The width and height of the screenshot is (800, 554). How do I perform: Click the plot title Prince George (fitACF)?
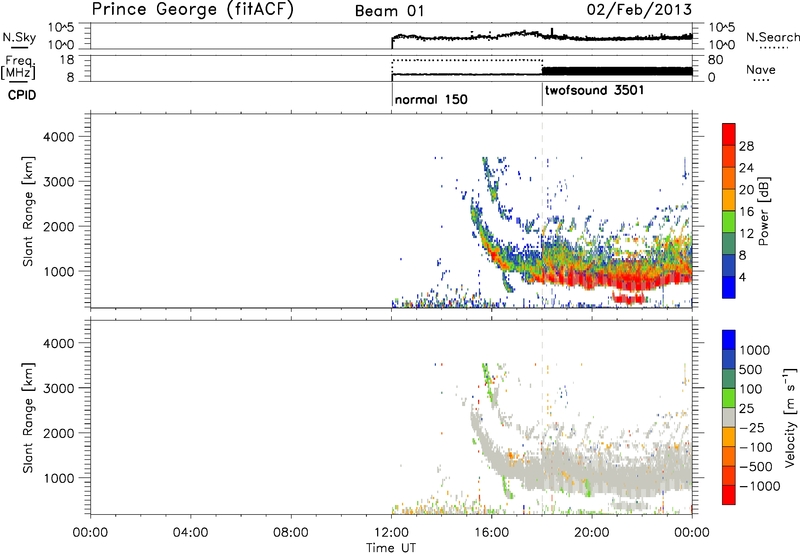point(192,9)
